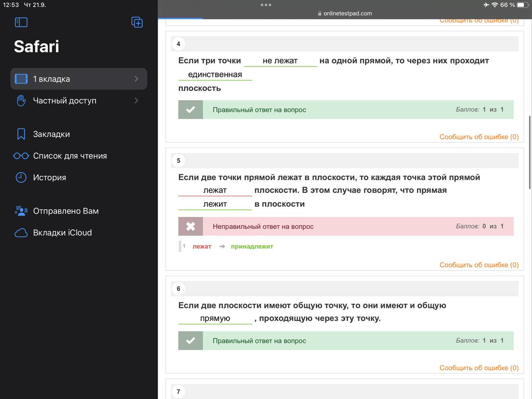Click the лежит answer field
This screenshot has height=399, width=532.
[x=215, y=204]
